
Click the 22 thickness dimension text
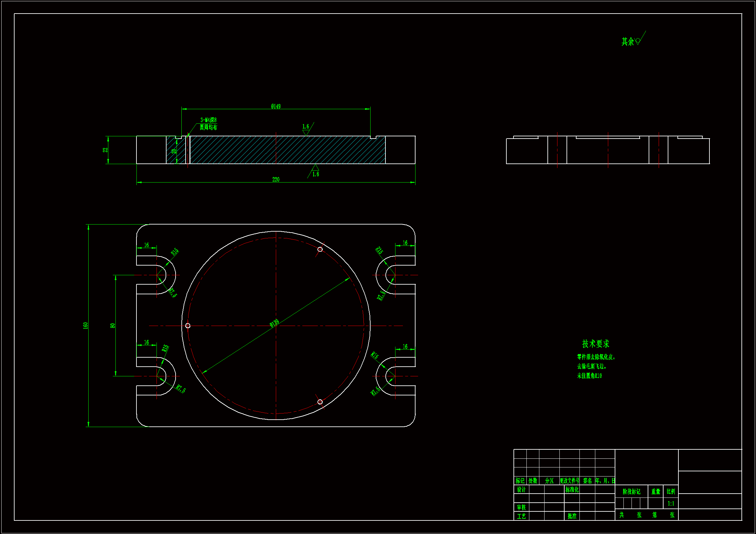coord(105,150)
